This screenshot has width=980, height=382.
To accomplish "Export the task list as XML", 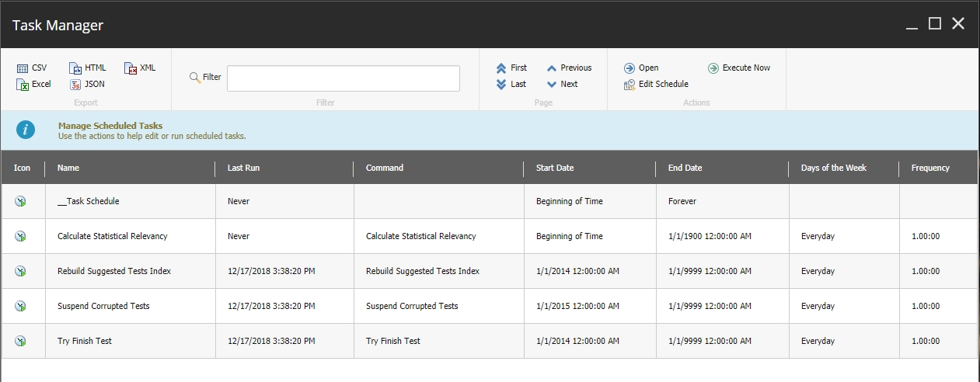I will pyautogui.click(x=140, y=68).
